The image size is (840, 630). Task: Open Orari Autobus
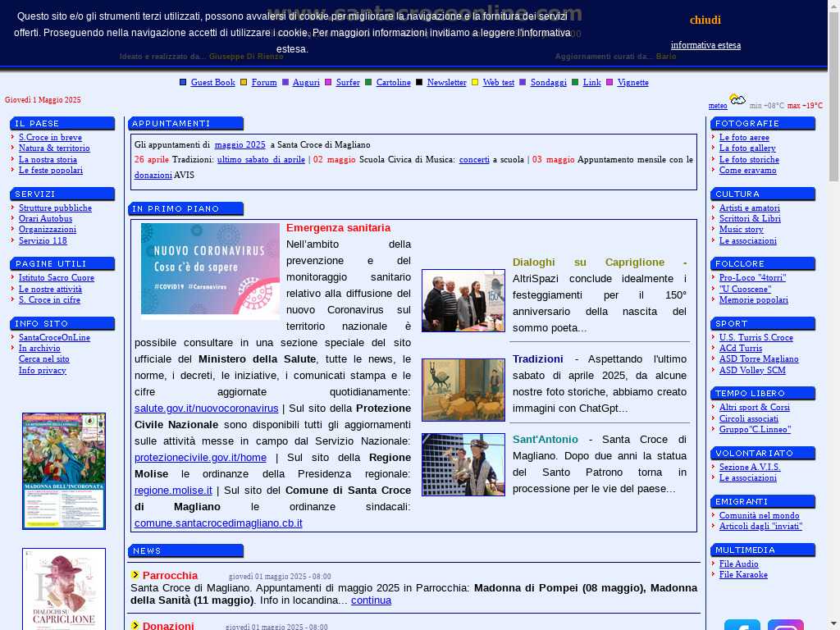tap(45, 218)
